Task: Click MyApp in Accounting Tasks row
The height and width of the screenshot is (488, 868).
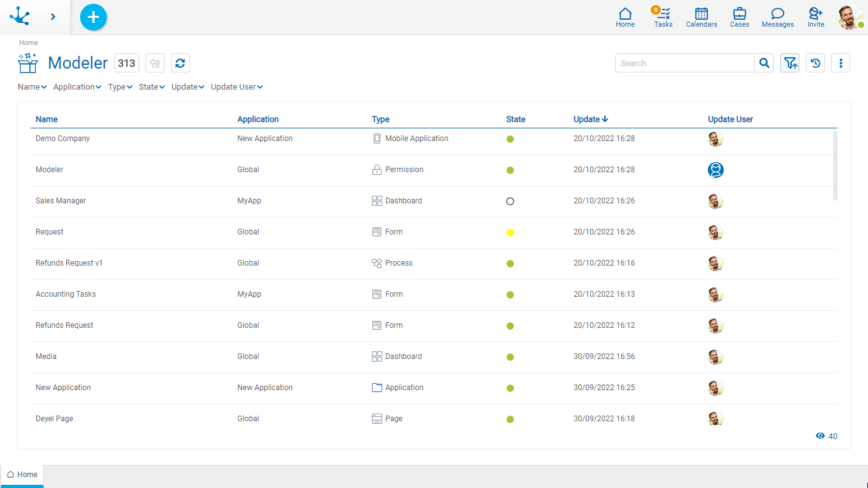Action: click(249, 294)
